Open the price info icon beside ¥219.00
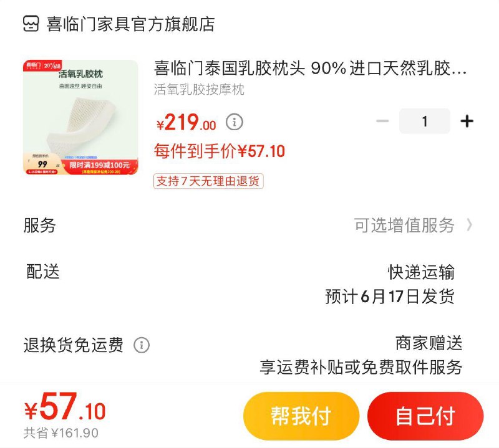This screenshot has width=499, height=448. 235,122
